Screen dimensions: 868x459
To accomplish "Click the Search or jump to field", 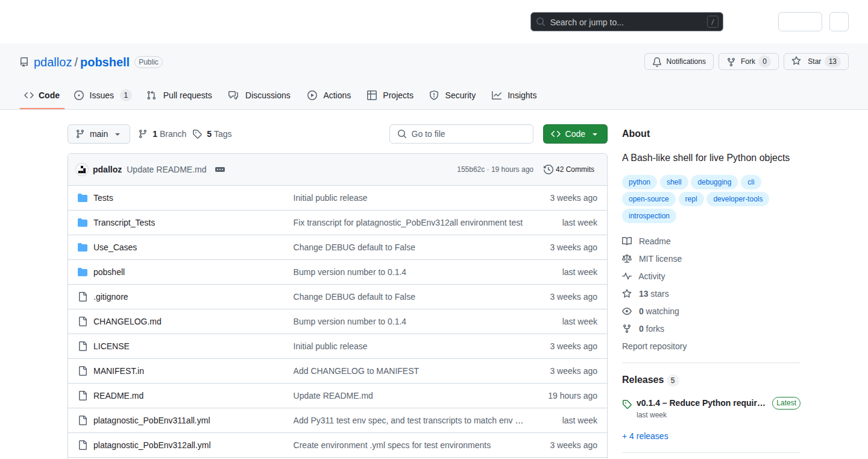I will [626, 22].
